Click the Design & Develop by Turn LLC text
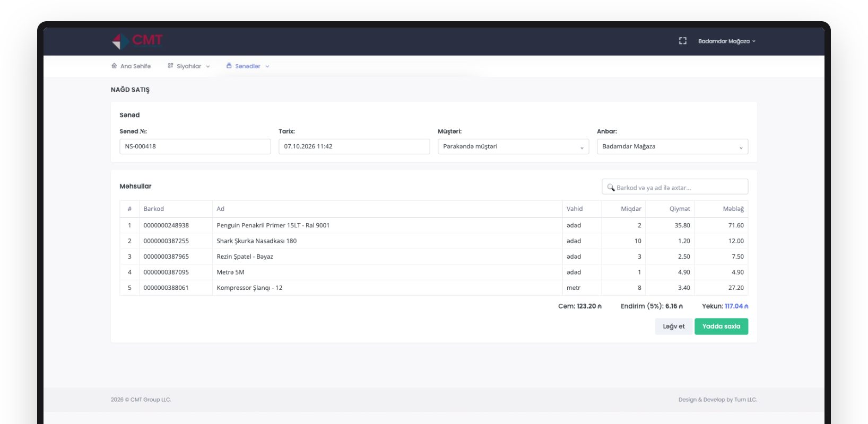The height and width of the screenshot is (424, 868). [717, 400]
